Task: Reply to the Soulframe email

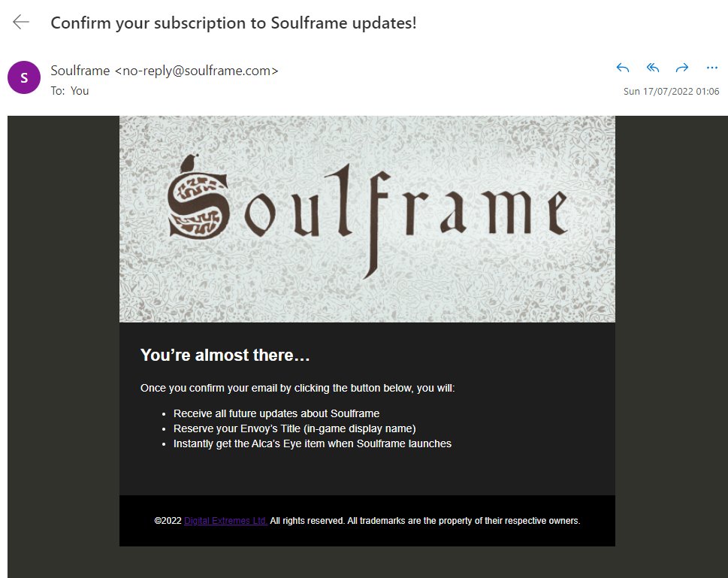Action: (x=623, y=68)
